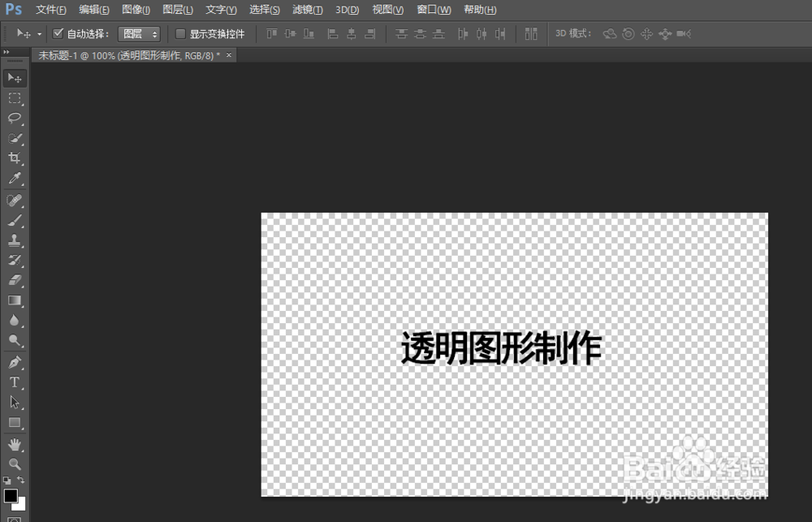Click the 3D pan mode icon
Image resolution: width=812 pixels, height=522 pixels.
click(x=646, y=33)
